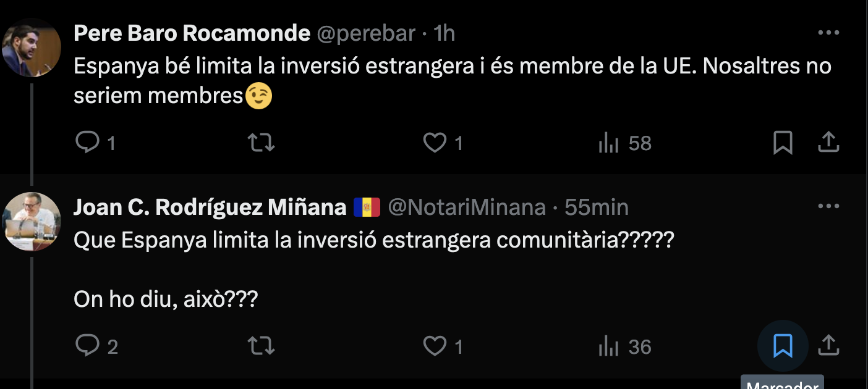Open the @perebar handle link
The image size is (868, 389).
pos(366,33)
